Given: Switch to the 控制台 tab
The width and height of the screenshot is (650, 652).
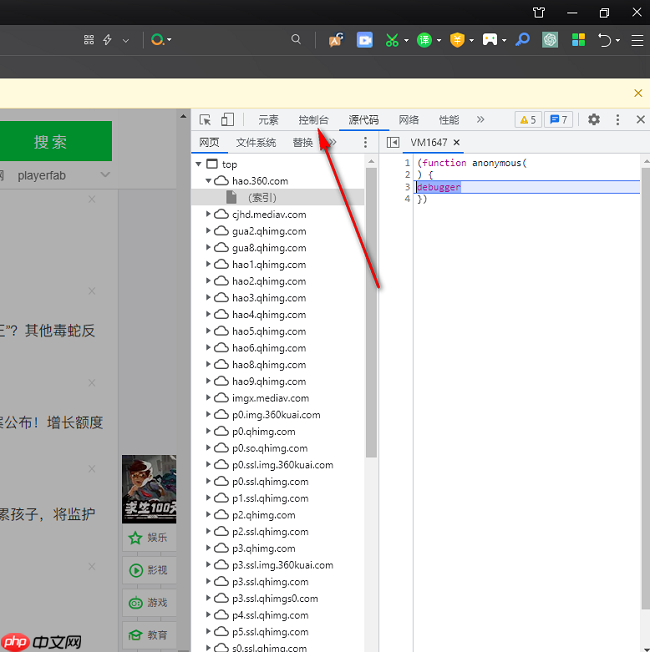Looking at the screenshot, I should click(x=313, y=120).
